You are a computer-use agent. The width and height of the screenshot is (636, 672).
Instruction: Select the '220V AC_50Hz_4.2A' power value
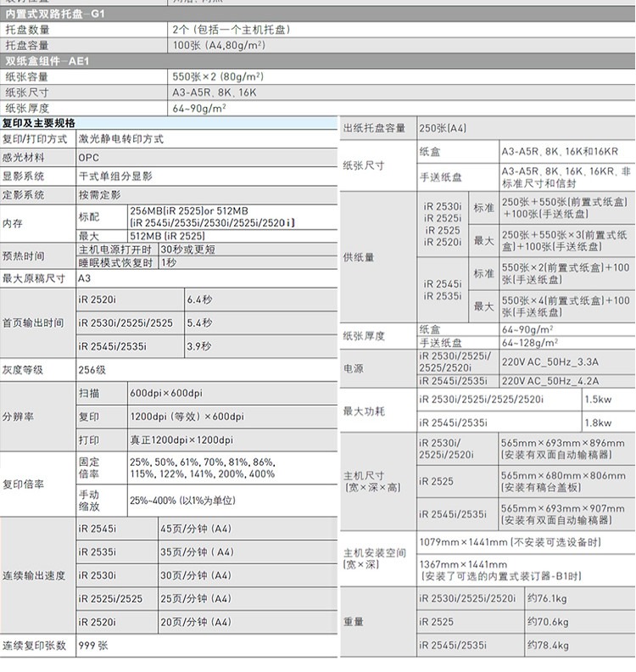(550, 381)
